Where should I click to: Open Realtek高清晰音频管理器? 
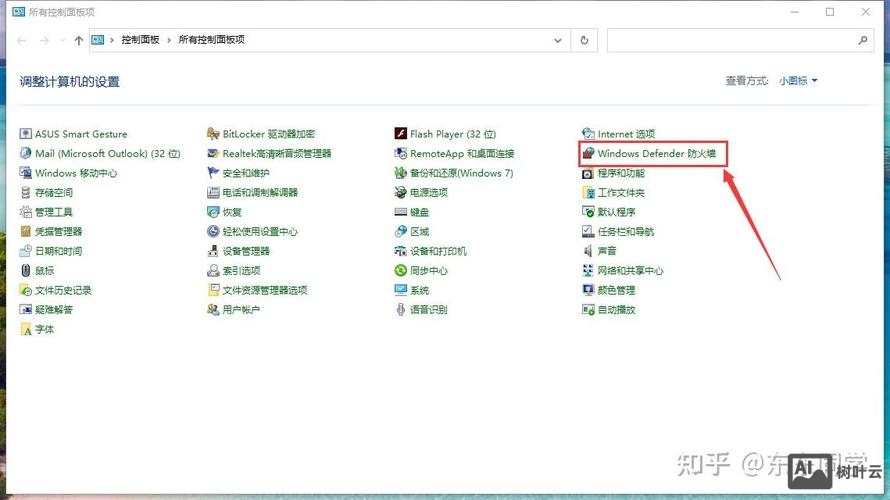click(276, 154)
